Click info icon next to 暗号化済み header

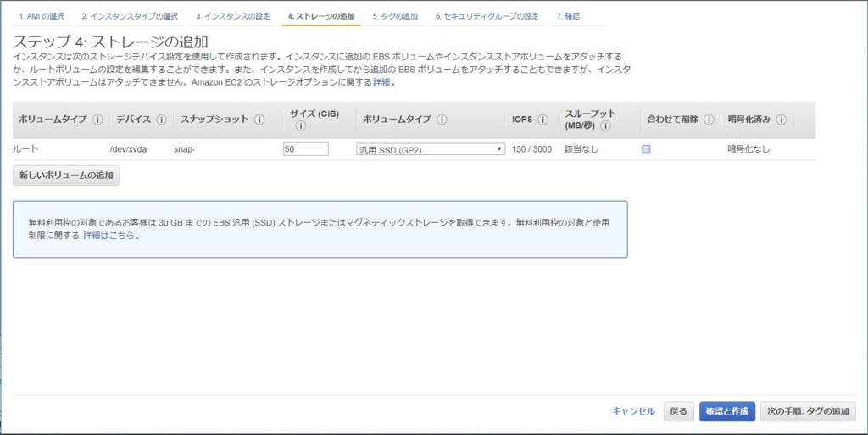(x=781, y=120)
